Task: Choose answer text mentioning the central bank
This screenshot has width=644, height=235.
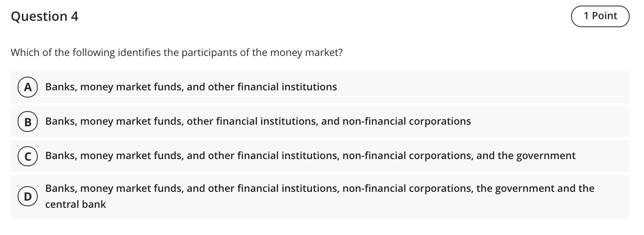Action: click(320, 196)
